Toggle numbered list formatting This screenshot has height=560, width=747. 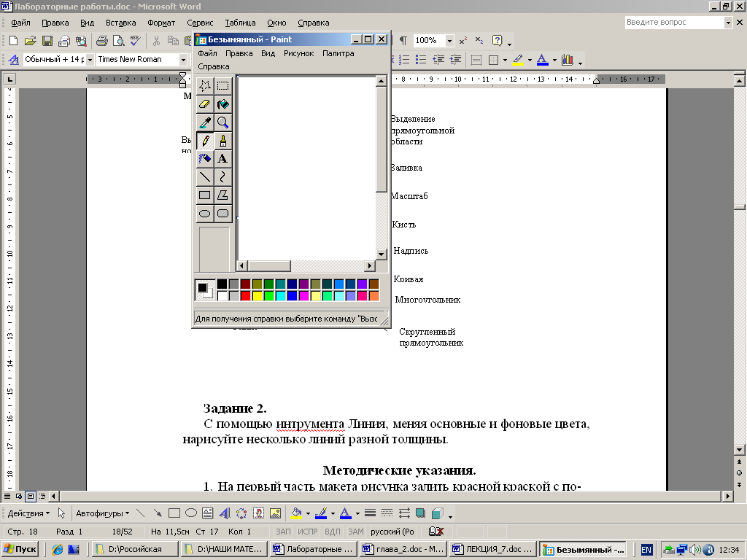pyautogui.click(x=404, y=60)
